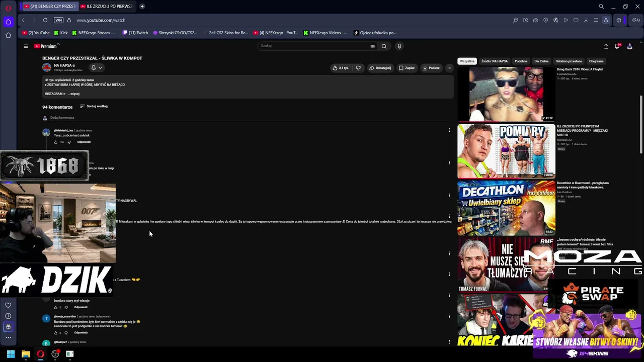The width and height of the screenshot is (644, 362).
Task: Open the YouTube account avatar menu
Action: click(x=629, y=46)
